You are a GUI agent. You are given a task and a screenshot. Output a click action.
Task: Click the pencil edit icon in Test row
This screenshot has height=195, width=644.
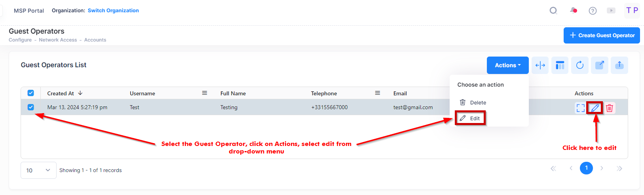click(x=595, y=108)
